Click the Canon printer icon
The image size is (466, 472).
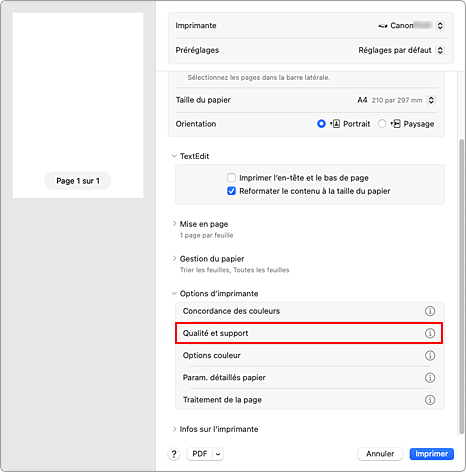[x=382, y=26]
